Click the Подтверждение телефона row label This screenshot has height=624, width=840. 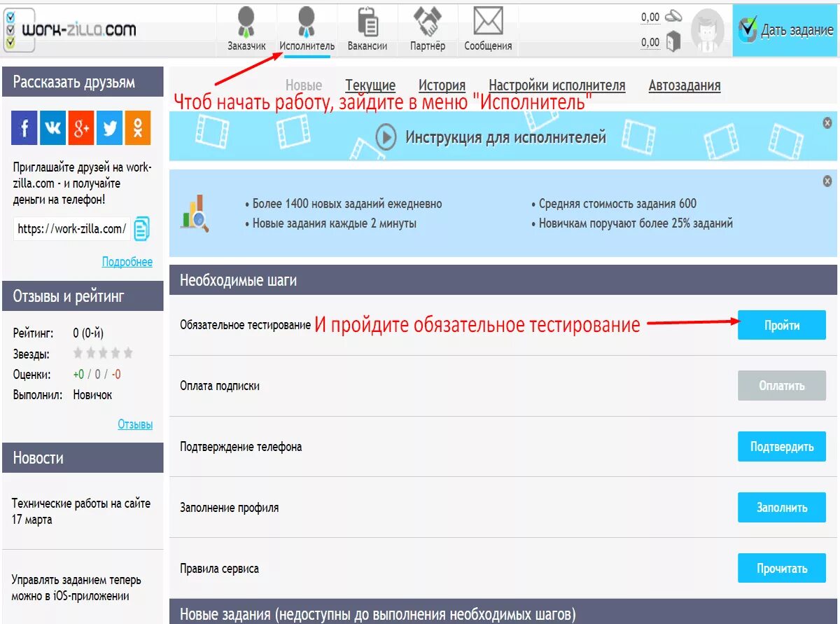241,447
